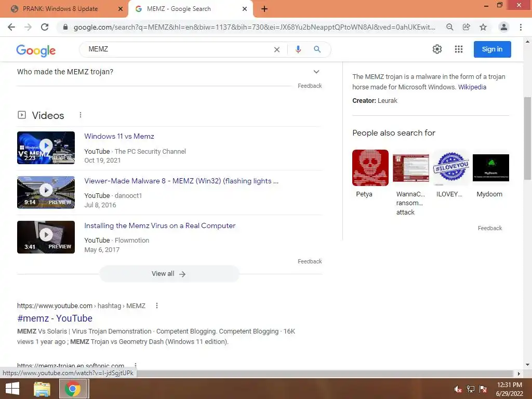Open Action Center flag icon
Image resolution: width=532 pixels, height=399 pixels.
pos(483,389)
